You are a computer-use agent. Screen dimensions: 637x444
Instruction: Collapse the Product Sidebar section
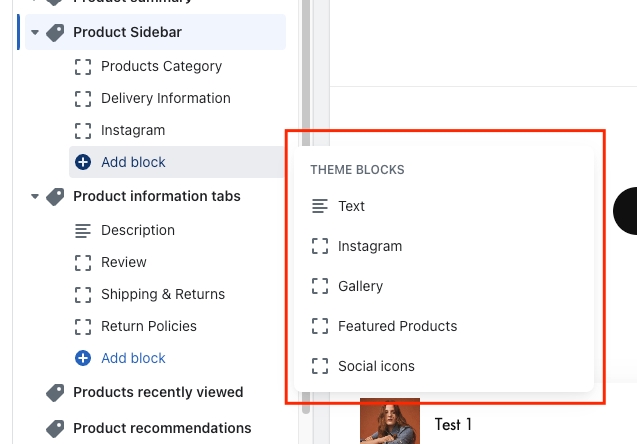[35, 33]
